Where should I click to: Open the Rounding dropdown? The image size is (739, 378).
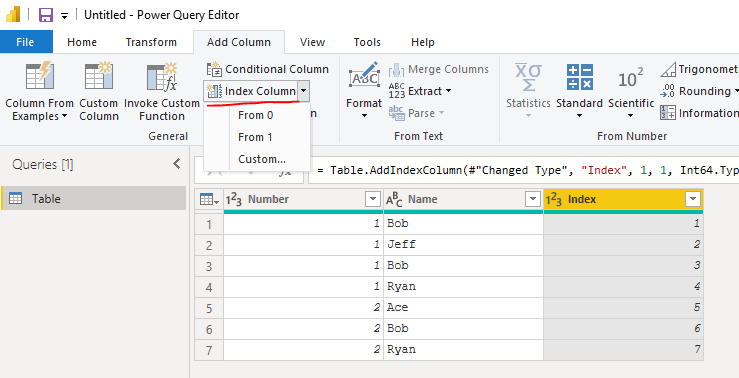(x=699, y=91)
